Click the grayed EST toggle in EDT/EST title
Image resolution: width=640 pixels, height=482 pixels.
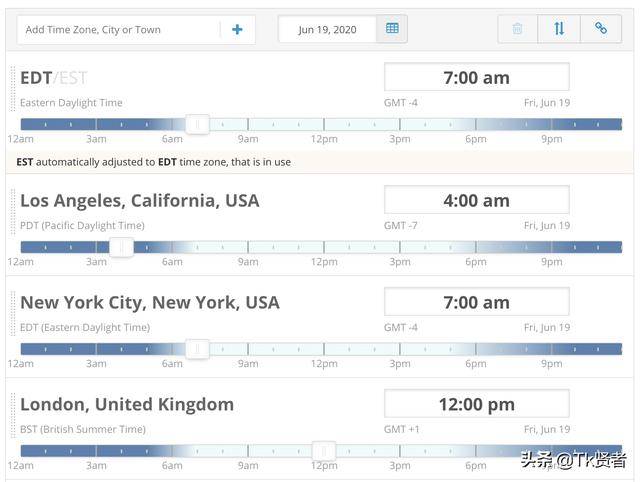73,78
